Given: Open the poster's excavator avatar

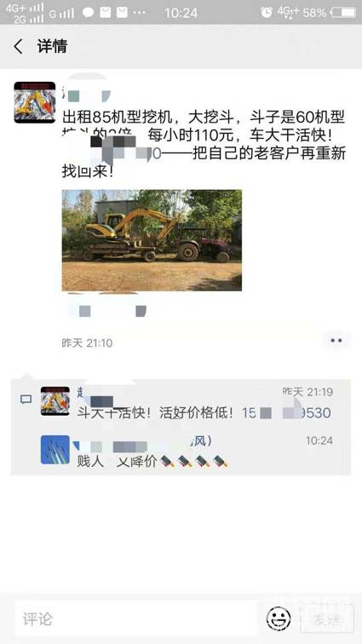Looking at the screenshot, I should 35,102.
